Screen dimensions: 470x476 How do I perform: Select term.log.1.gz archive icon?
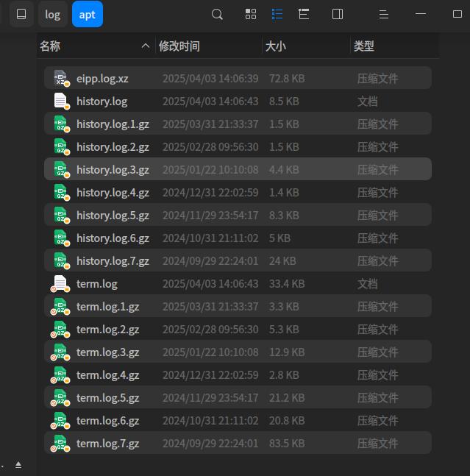click(60, 306)
